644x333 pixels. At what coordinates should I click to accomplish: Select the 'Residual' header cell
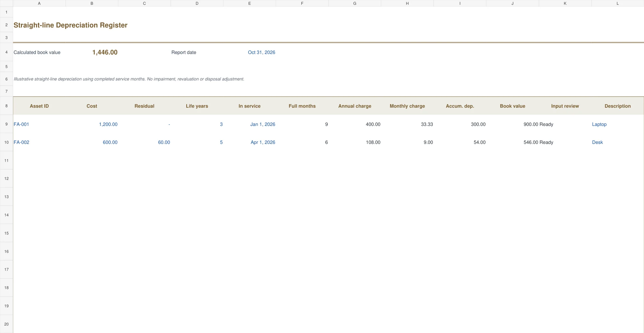pos(145,106)
